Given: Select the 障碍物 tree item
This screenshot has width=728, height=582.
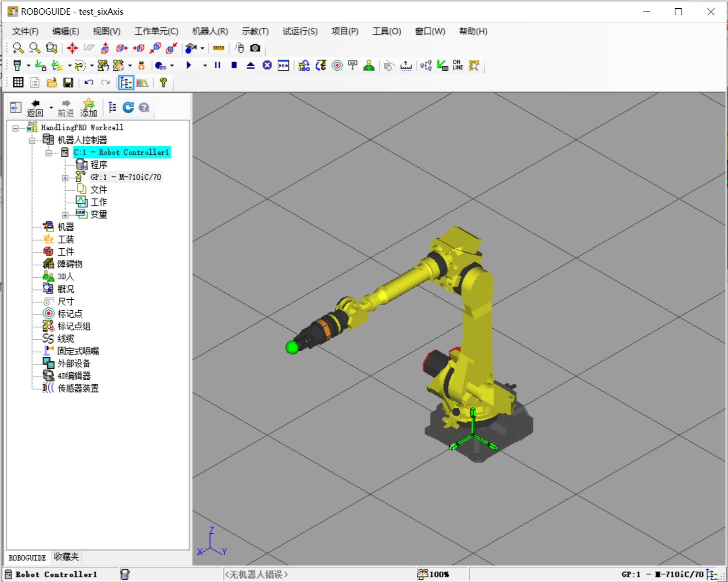Looking at the screenshot, I should pyautogui.click(x=70, y=264).
